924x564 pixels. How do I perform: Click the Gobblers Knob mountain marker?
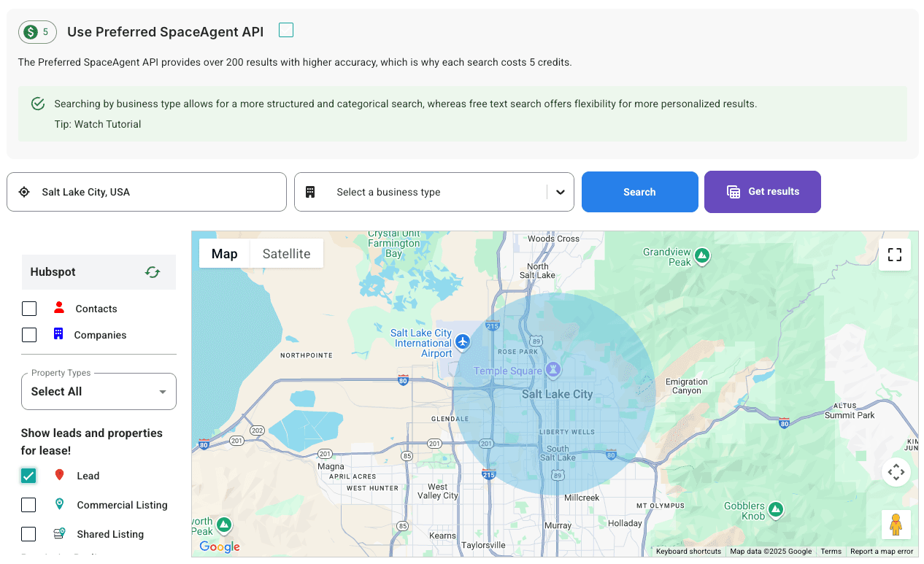[x=776, y=509]
